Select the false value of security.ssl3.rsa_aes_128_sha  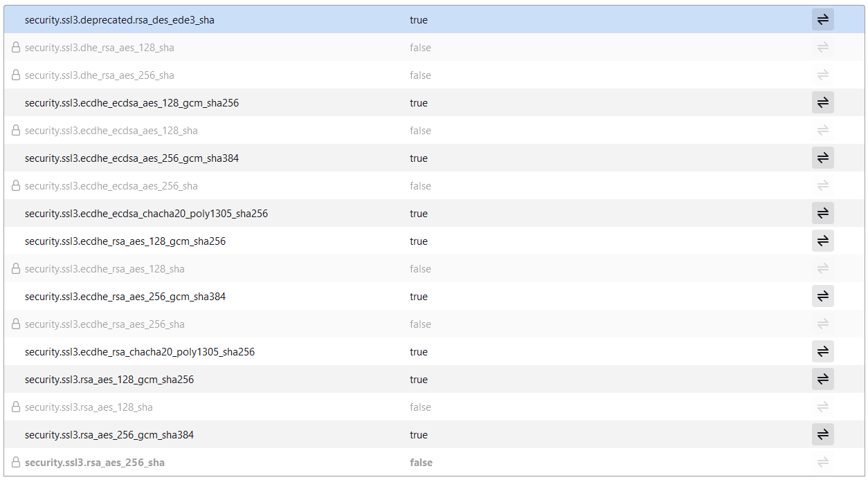coord(420,407)
